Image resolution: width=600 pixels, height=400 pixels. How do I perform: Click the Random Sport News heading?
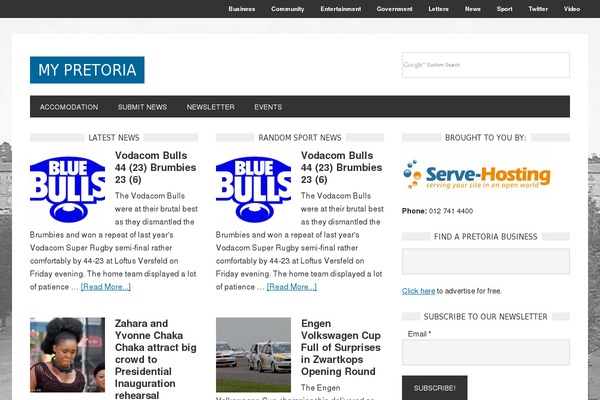300,137
